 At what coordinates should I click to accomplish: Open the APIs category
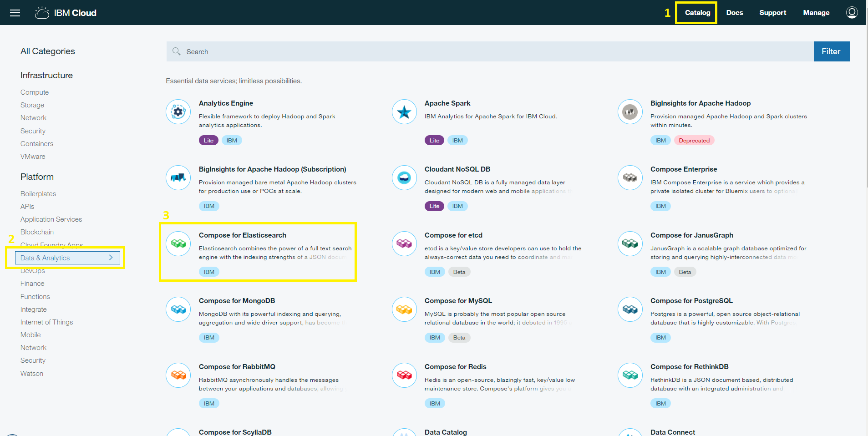[x=27, y=206]
